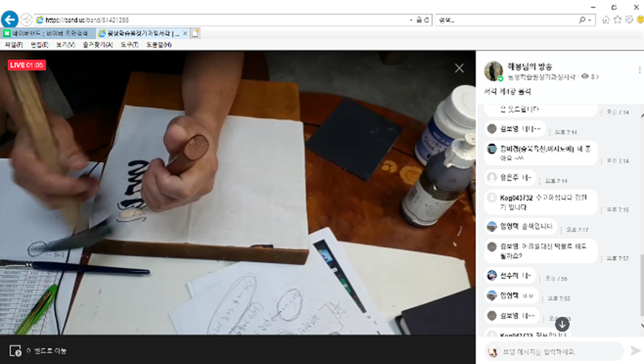Open a new browser tab
The image size is (644, 364).
pos(196,33)
